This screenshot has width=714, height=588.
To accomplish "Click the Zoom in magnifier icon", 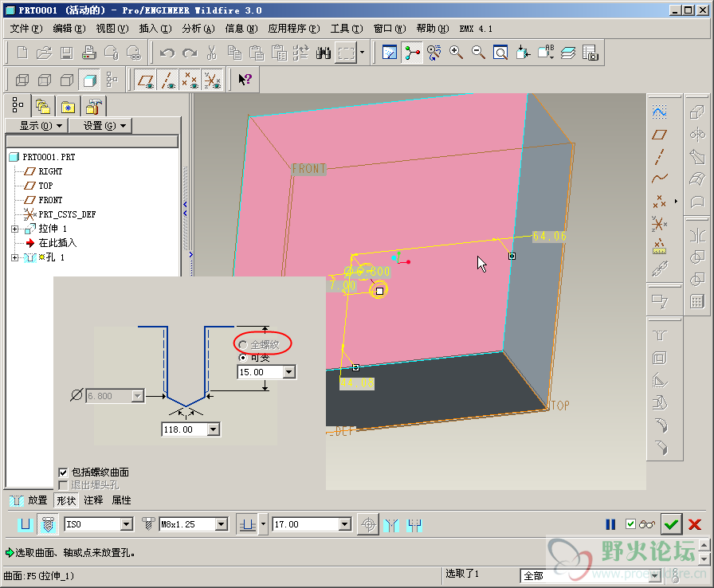I will (456, 53).
